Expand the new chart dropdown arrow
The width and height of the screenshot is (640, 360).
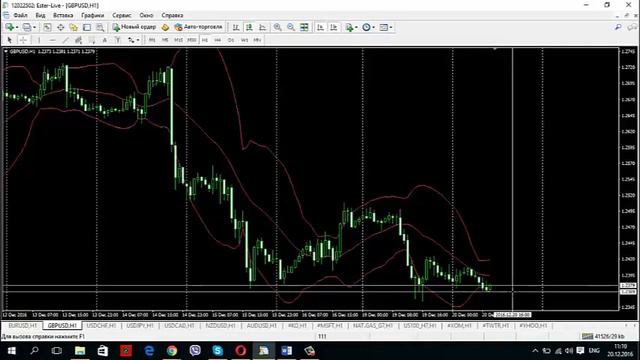pos(17,27)
